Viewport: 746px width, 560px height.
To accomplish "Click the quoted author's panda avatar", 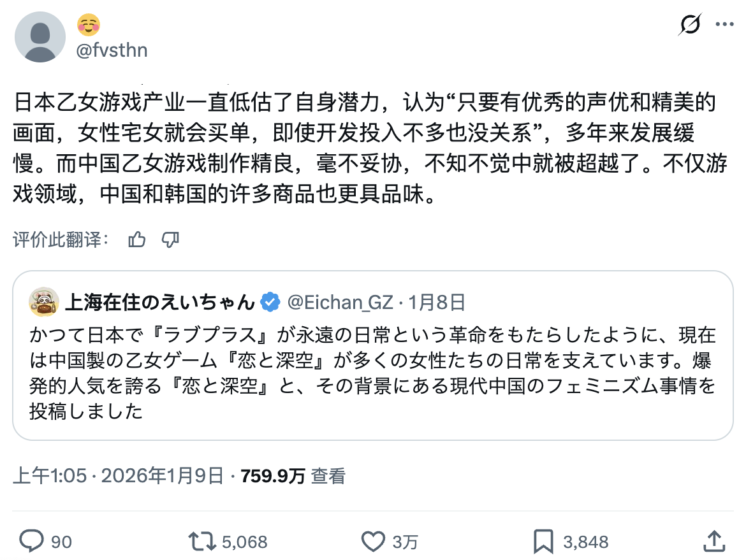I will pyautogui.click(x=43, y=302).
